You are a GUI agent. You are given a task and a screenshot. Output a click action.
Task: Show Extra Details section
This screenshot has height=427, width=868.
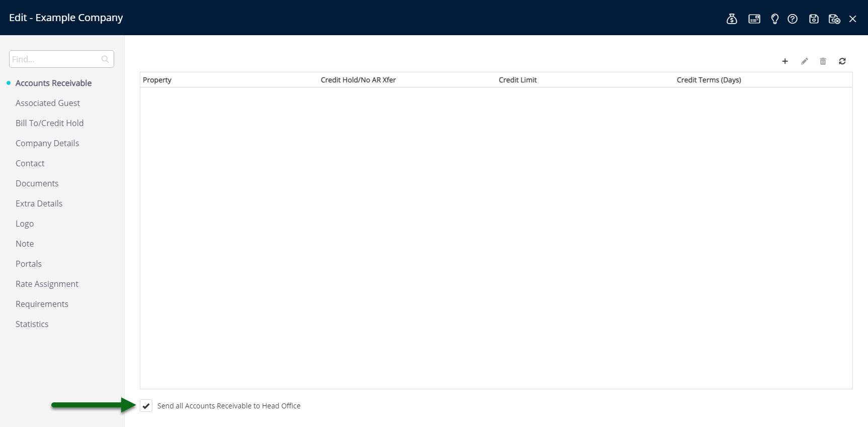tap(39, 203)
